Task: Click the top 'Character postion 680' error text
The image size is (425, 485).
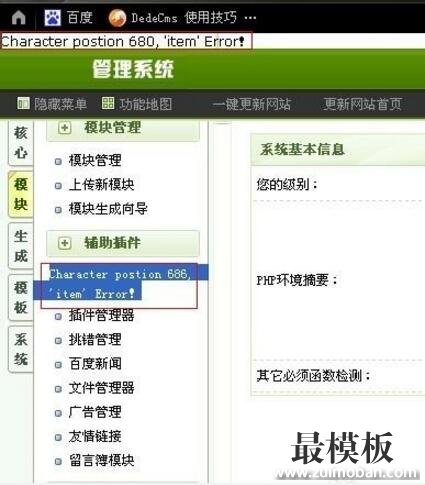Action: pyautogui.click(x=123, y=42)
